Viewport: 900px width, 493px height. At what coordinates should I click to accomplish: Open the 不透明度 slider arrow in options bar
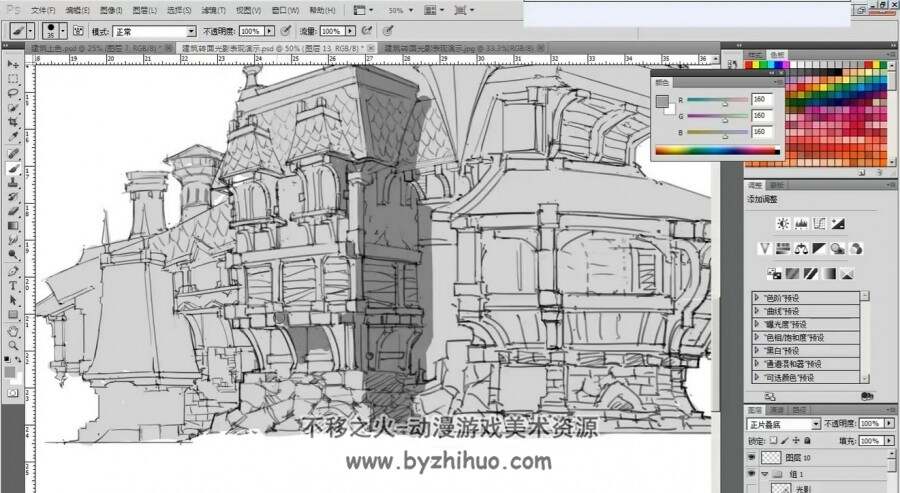(270, 31)
